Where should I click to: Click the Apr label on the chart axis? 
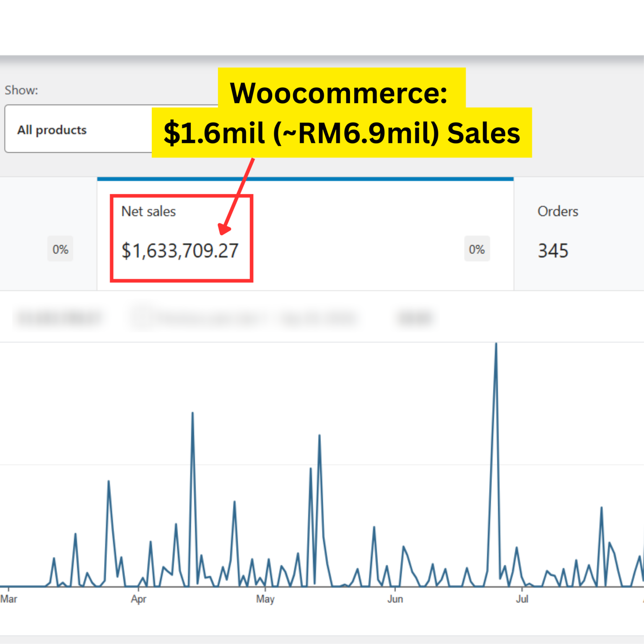pos(138,599)
